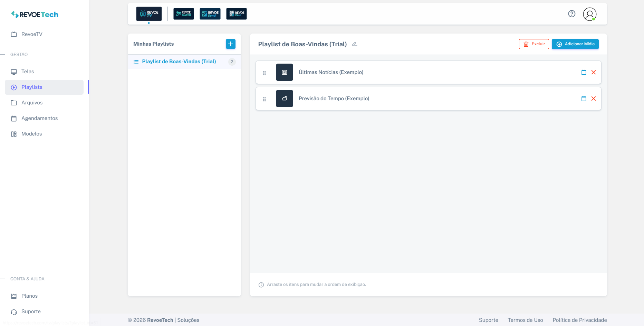Open Arquivos in the sidebar
The image size is (644, 326).
click(32, 103)
